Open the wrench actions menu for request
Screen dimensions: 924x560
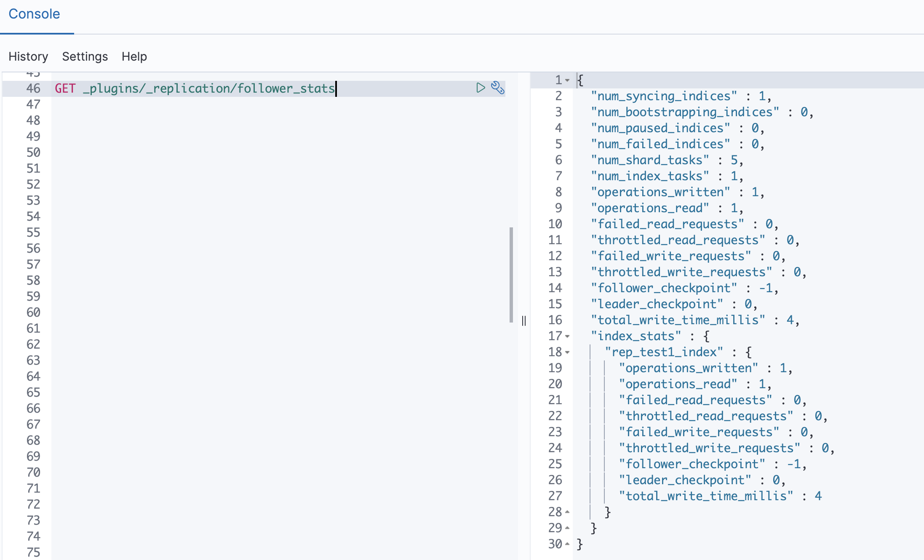[497, 88]
